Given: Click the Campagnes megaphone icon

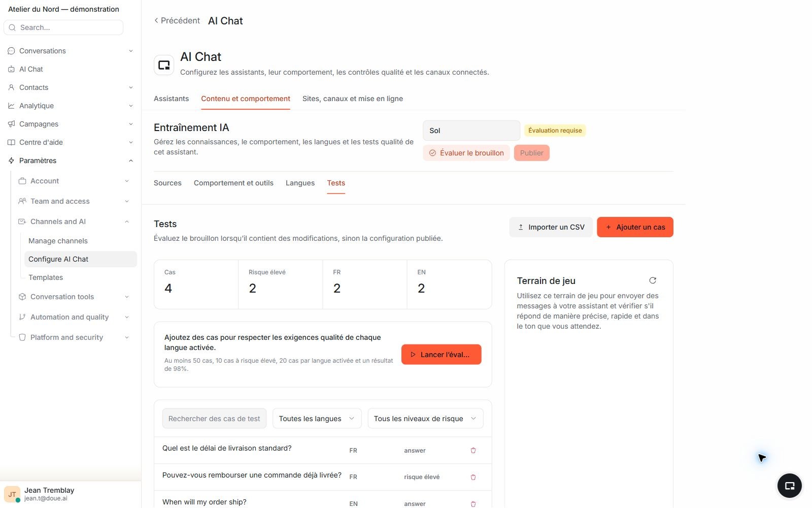Looking at the screenshot, I should [x=11, y=124].
